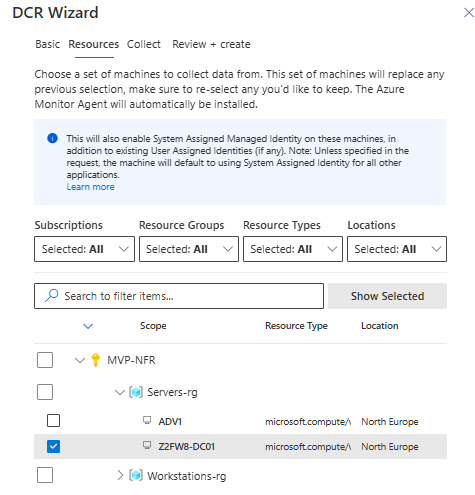Collapse the Servers-rg resource group
Image resolution: width=475 pixels, height=495 pixels.
(x=120, y=392)
